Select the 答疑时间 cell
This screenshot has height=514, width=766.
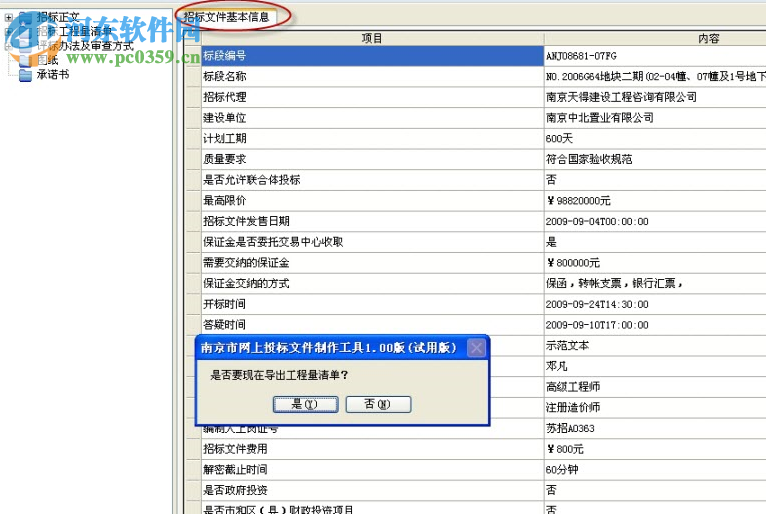click(x=372, y=324)
